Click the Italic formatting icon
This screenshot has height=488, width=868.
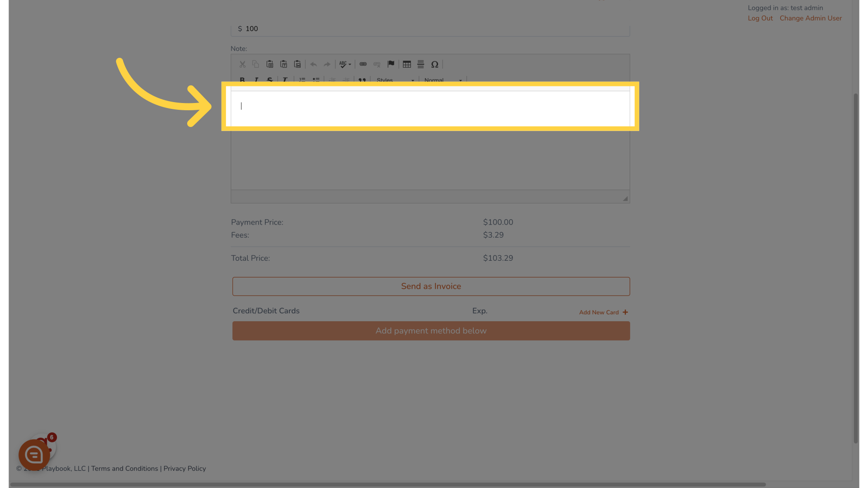(x=256, y=80)
